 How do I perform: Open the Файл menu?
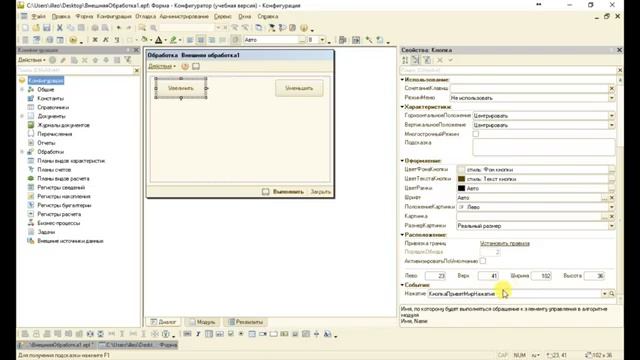click(x=38, y=16)
